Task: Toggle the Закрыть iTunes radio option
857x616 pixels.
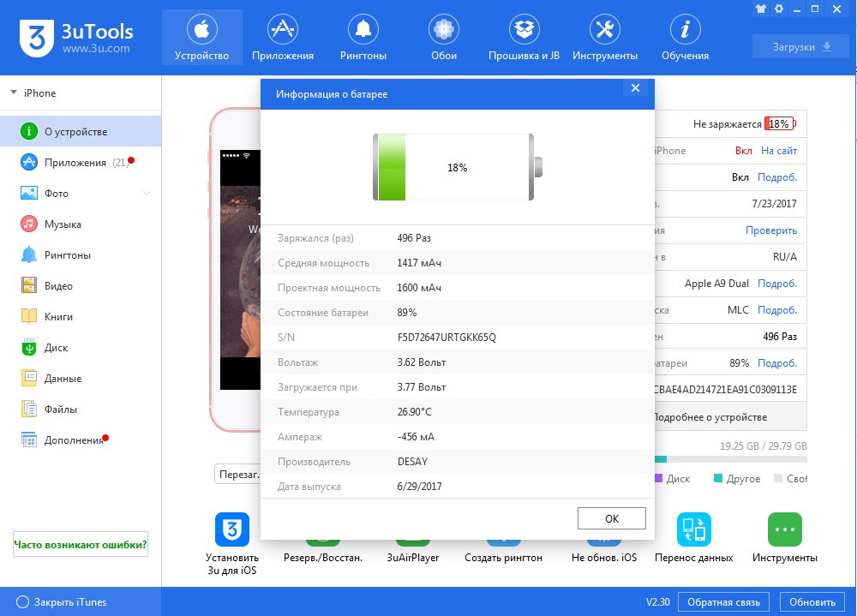Action: point(23,601)
